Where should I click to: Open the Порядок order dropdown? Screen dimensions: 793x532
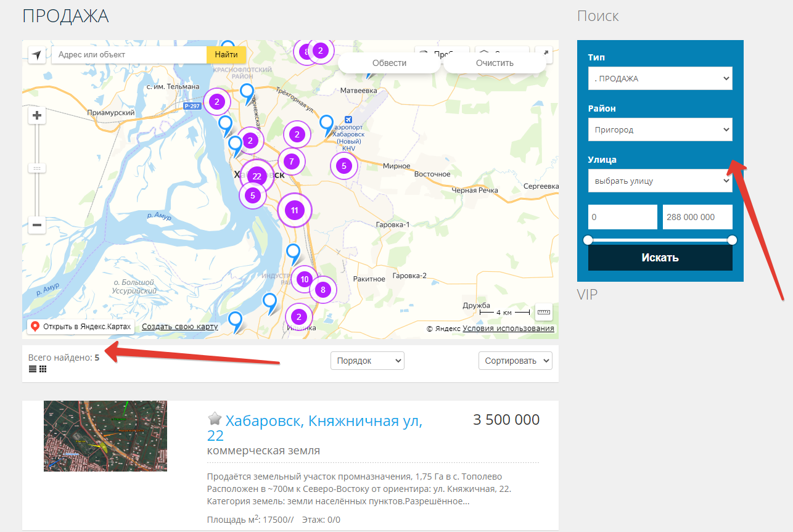click(367, 361)
